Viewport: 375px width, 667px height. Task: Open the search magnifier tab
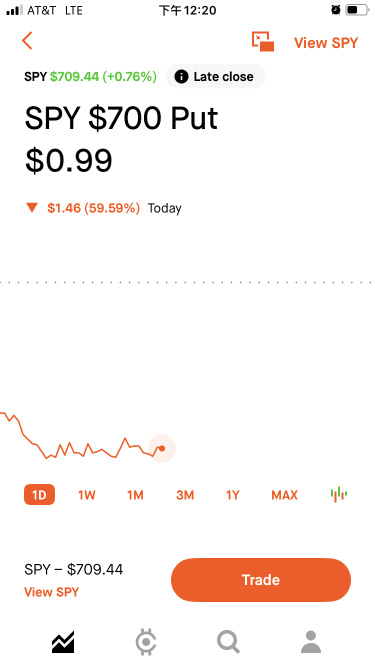tap(228, 642)
